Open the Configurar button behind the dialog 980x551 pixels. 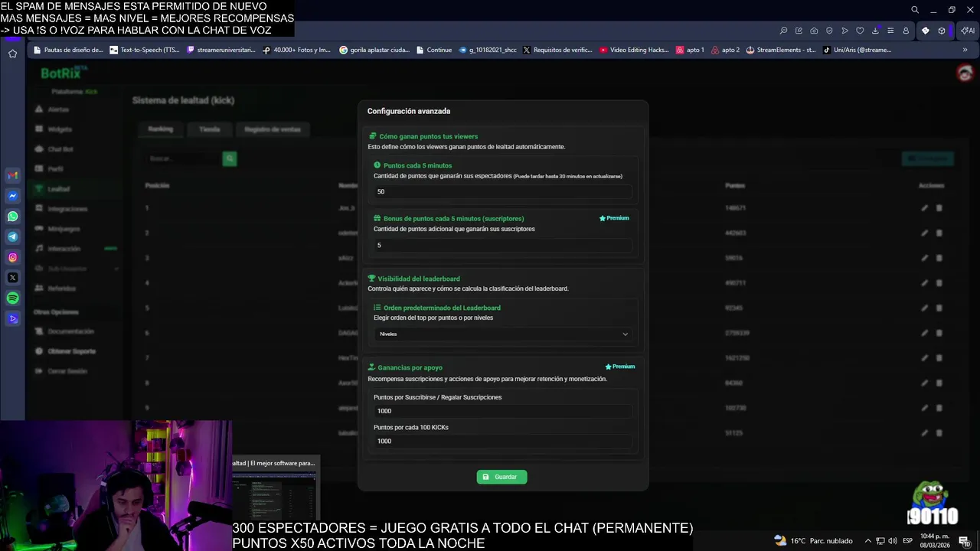(928, 158)
